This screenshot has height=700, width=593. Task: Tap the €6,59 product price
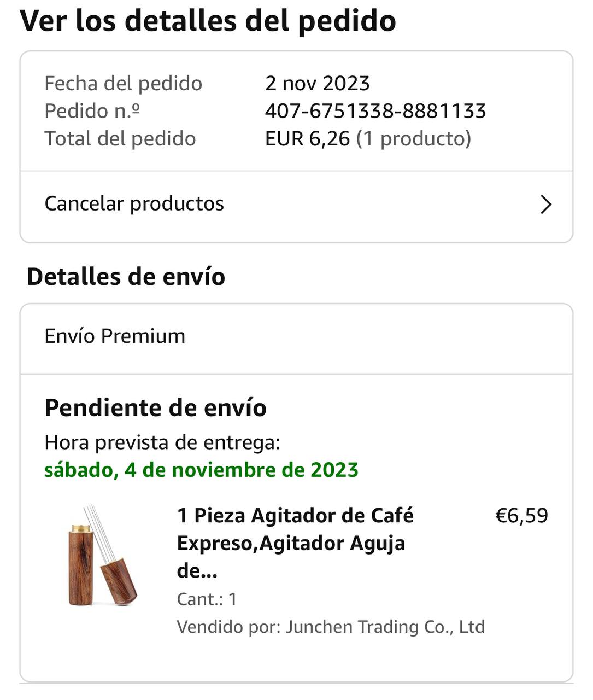tap(521, 516)
